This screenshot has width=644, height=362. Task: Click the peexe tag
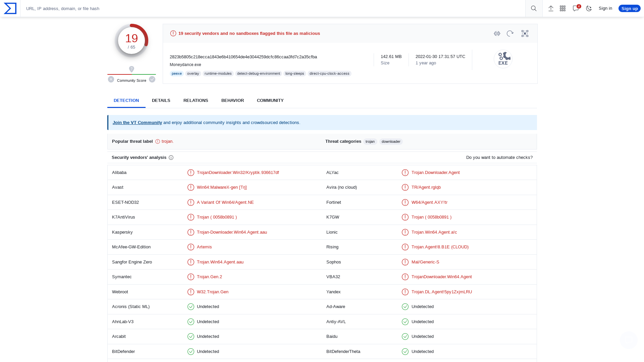point(177,74)
